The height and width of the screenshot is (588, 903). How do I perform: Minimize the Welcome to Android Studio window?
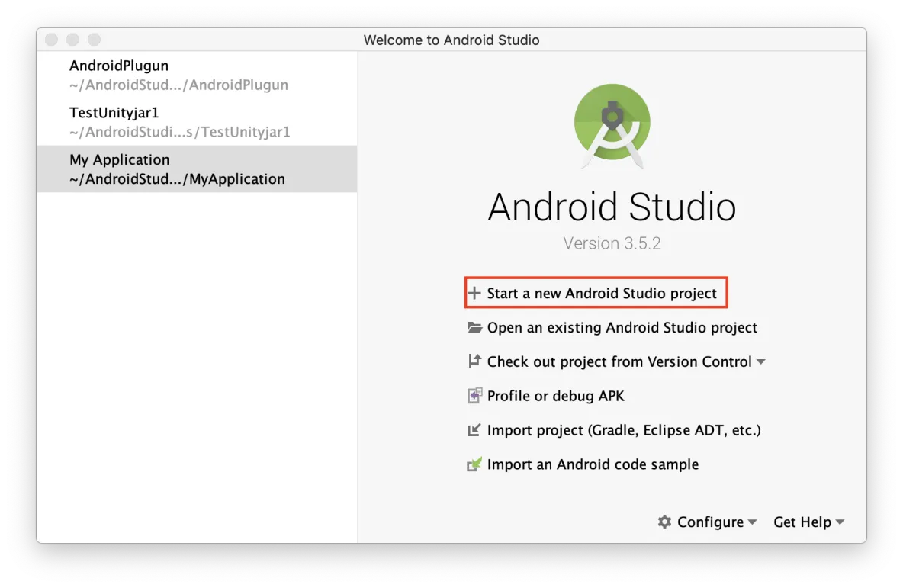point(72,39)
